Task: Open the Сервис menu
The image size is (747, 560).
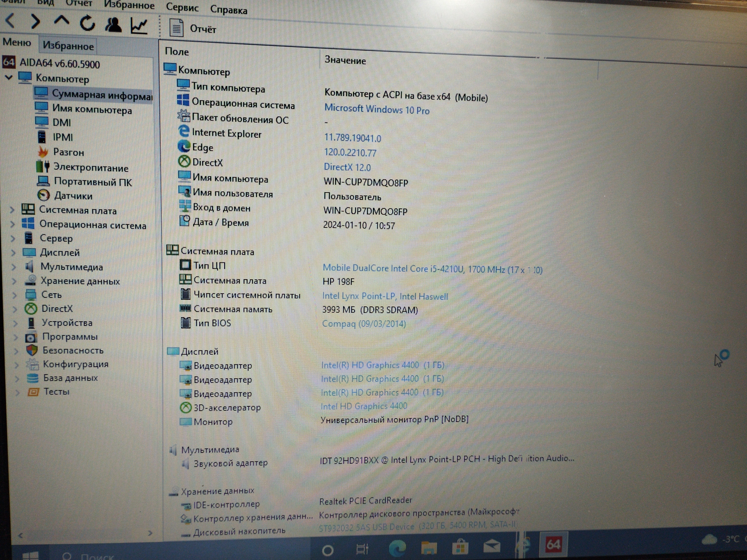Action: tap(182, 7)
